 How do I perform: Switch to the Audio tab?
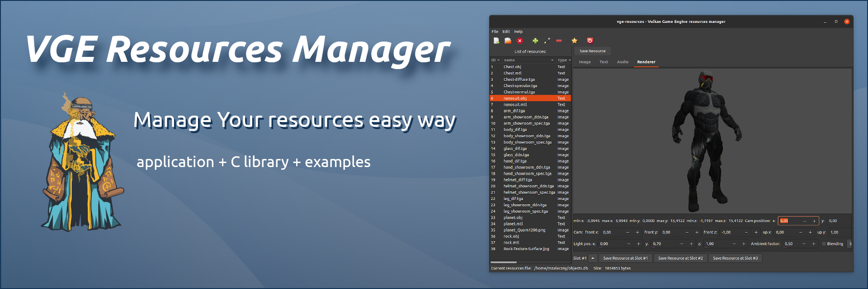623,62
